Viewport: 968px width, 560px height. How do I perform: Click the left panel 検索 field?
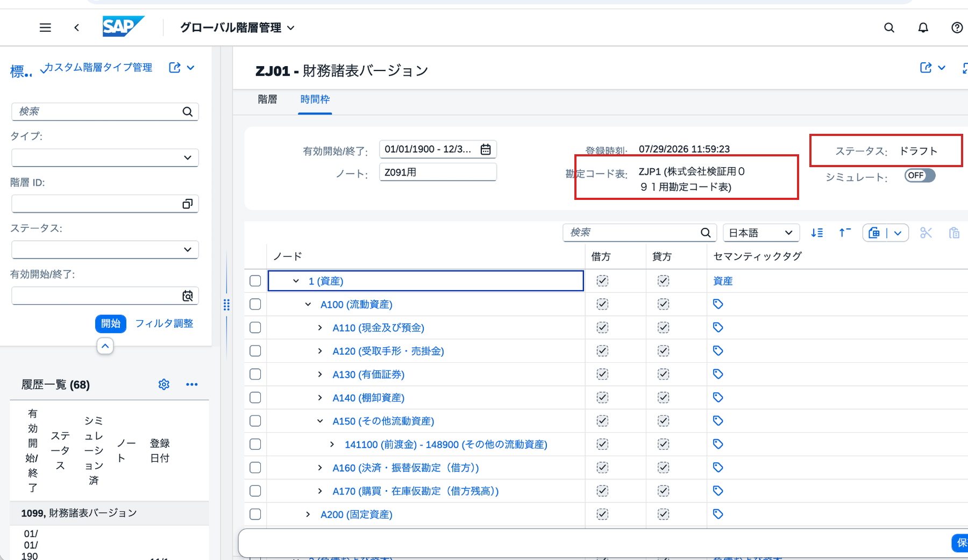(105, 112)
